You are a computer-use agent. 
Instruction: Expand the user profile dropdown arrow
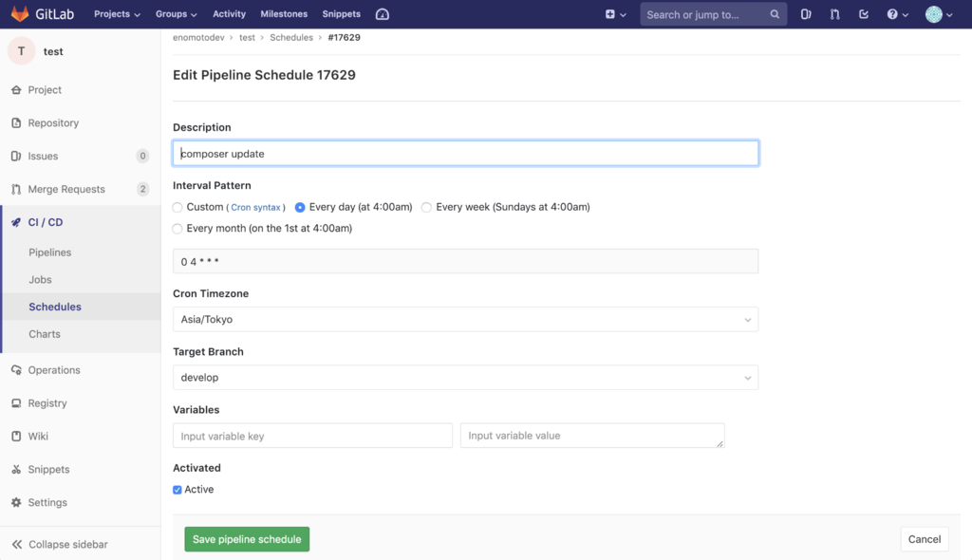click(x=949, y=15)
